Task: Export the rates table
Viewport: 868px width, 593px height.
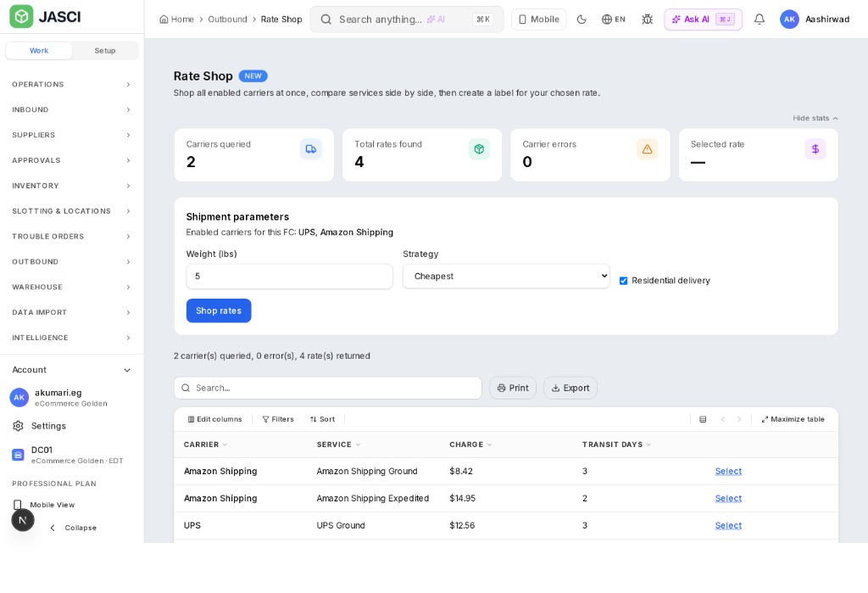Action: pos(570,388)
